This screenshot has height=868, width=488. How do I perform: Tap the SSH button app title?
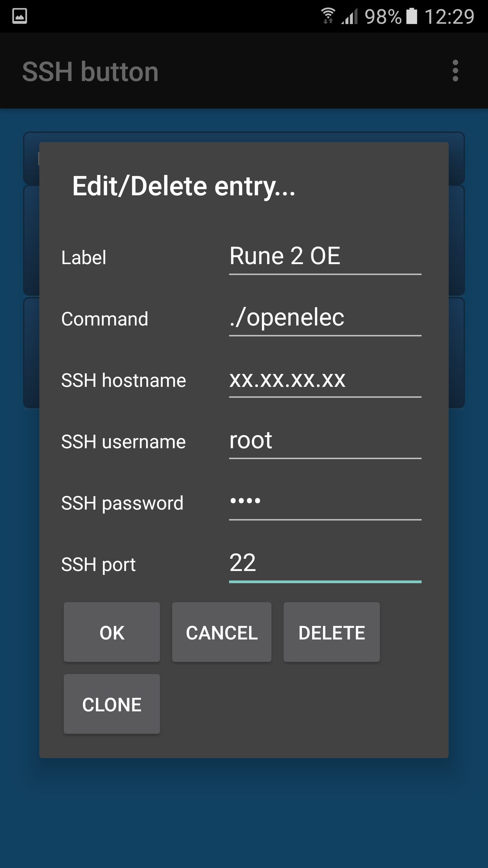[90, 72]
